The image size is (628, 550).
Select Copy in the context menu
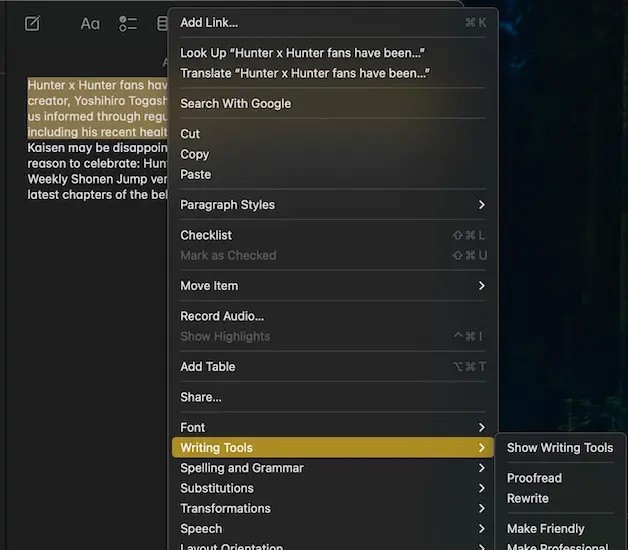tap(195, 154)
